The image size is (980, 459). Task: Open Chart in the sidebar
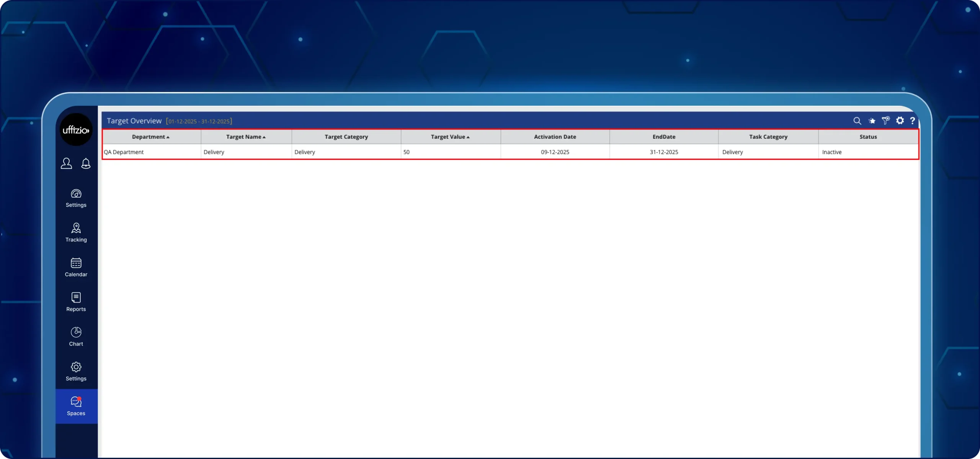click(x=76, y=337)
